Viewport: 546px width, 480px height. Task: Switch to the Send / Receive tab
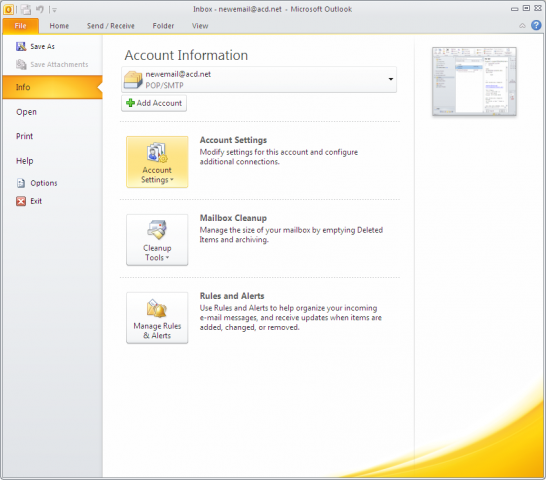(110, 26)
